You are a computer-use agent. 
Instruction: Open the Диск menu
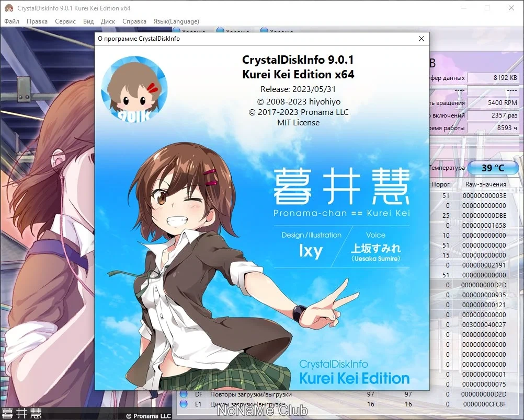tap(108, 21)
